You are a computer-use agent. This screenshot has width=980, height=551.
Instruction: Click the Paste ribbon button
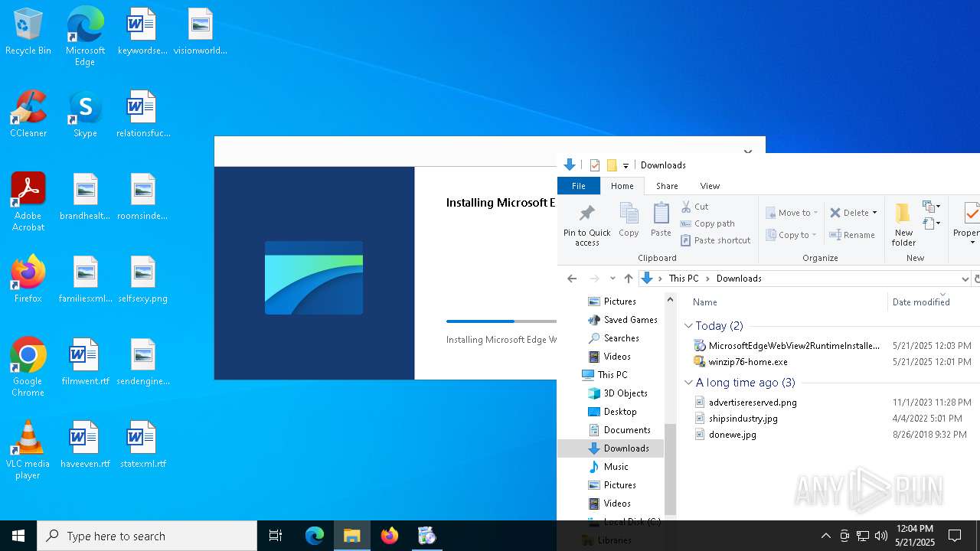(x=661, y=220)
